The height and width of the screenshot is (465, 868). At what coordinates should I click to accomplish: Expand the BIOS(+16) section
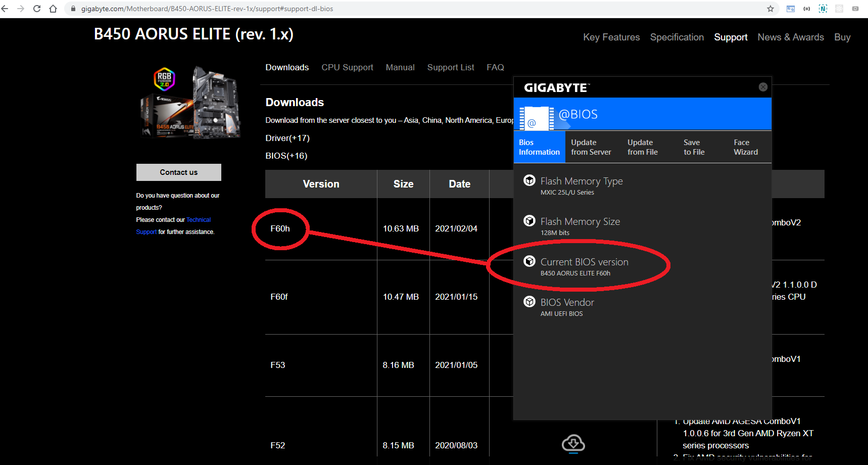coord(286,156)
